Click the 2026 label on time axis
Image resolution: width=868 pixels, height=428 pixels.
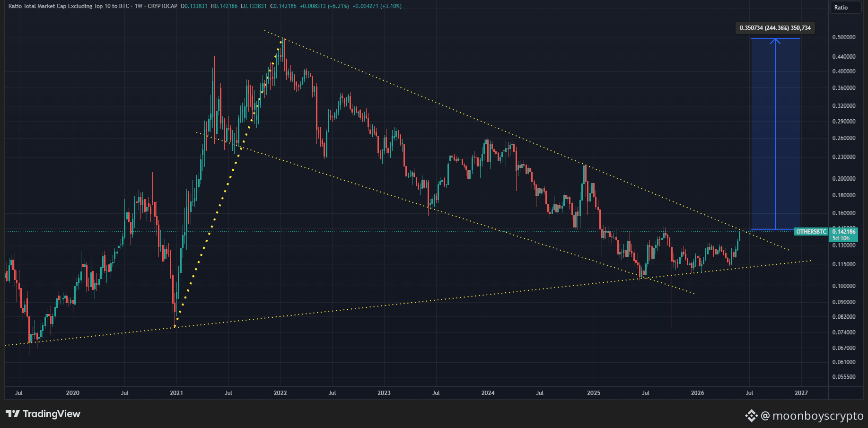[697, 393]
